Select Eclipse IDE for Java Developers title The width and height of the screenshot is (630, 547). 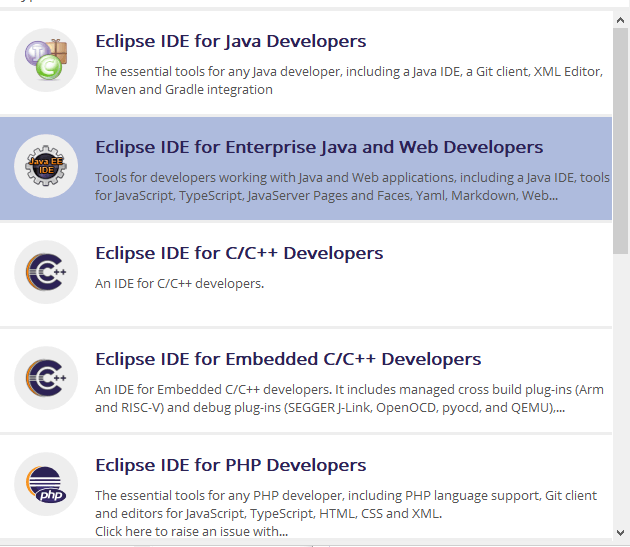coord(231,41)
